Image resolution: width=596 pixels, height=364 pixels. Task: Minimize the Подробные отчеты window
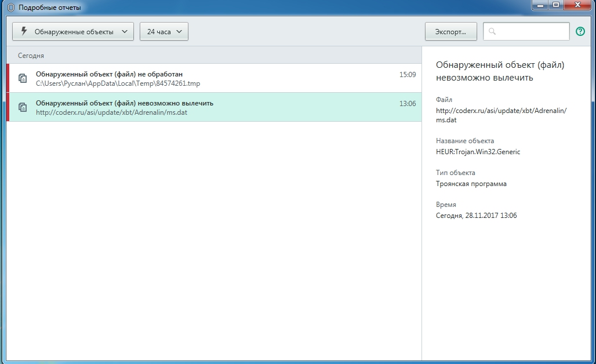[x=541, y=5]
